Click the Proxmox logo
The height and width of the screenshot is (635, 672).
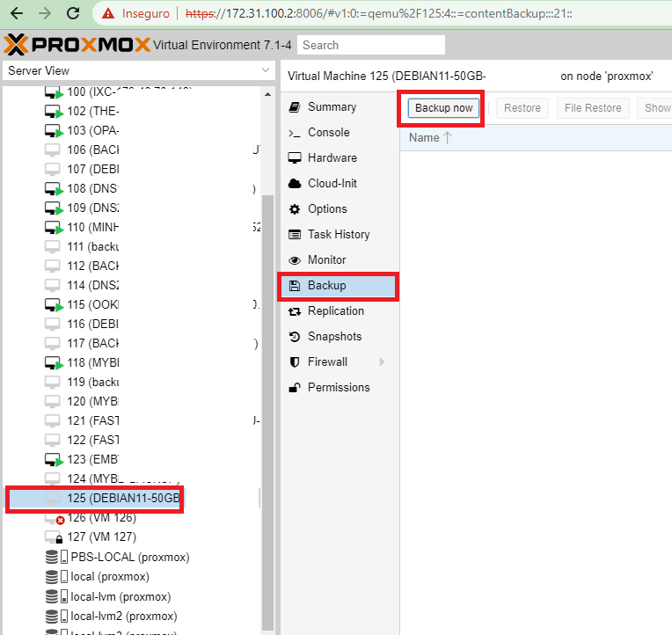[77, 45]
